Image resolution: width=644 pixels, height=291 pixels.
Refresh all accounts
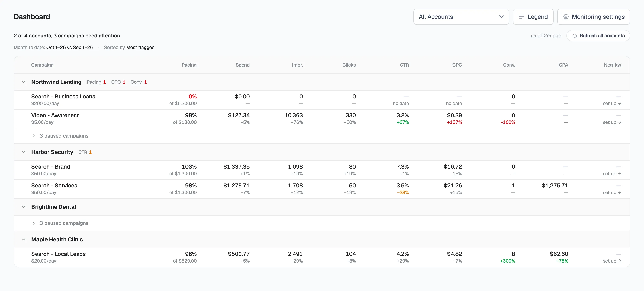click(x=598, y=36)
